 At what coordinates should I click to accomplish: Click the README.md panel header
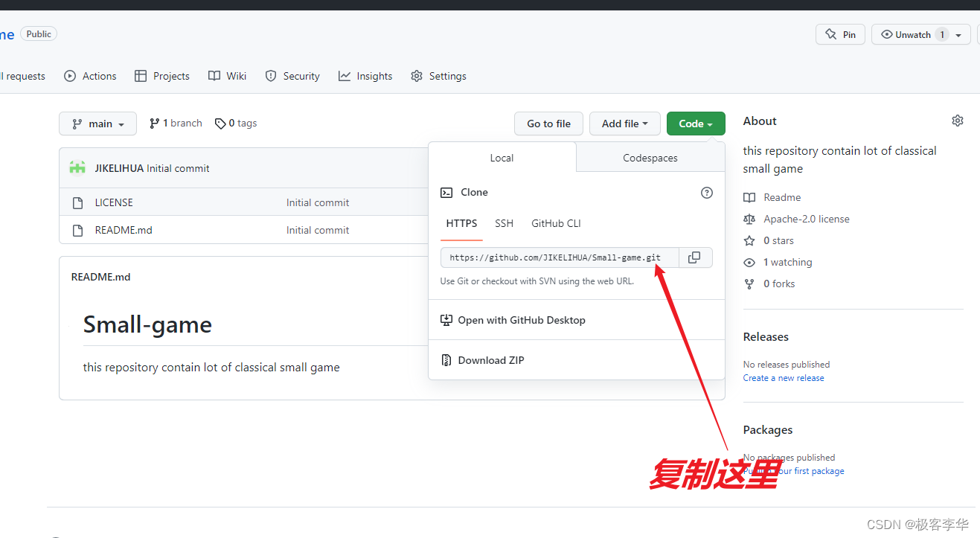point(101,277)
